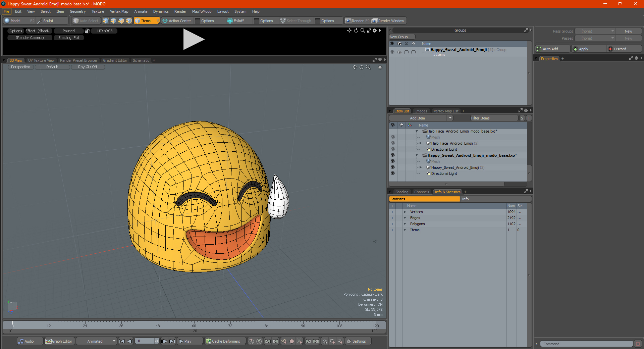The height and width of the screenshot is (349, 644).
Task: Switch to UV Texture View tab
Action: coord(41,60)
